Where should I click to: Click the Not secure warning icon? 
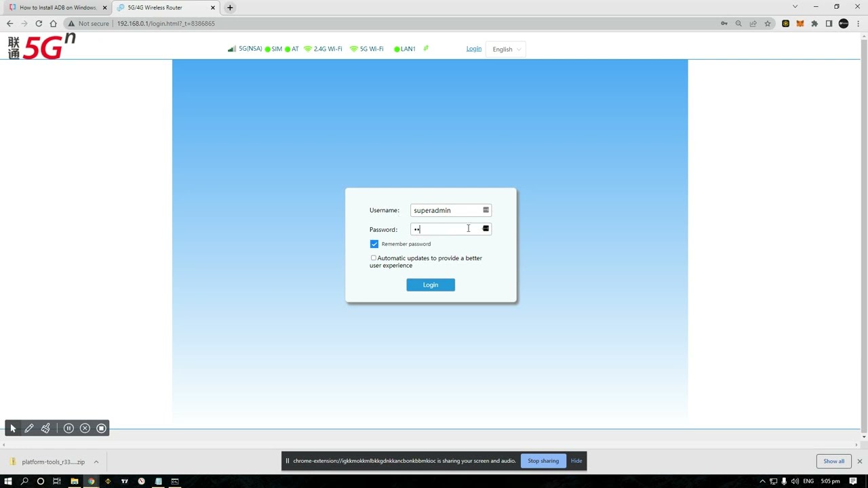[x=71, y=23]
